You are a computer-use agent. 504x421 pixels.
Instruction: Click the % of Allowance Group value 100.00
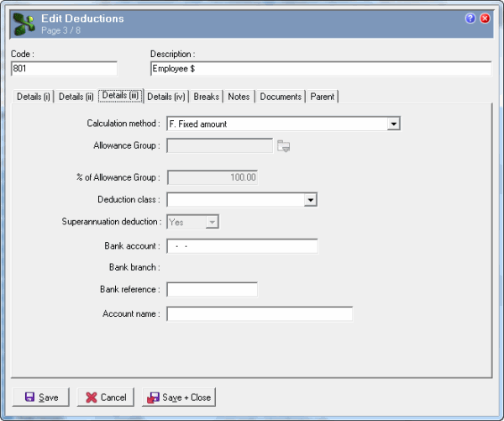[x=213, y=177]
